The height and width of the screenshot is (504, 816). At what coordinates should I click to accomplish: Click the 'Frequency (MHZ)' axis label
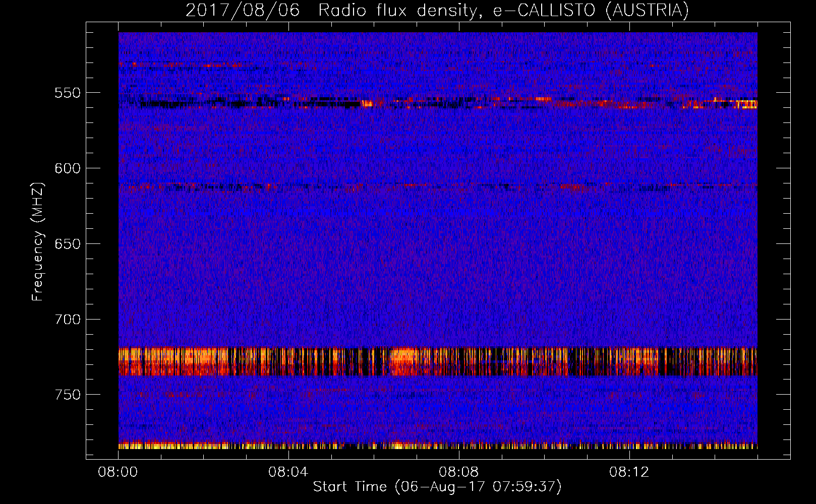point(38,241)
